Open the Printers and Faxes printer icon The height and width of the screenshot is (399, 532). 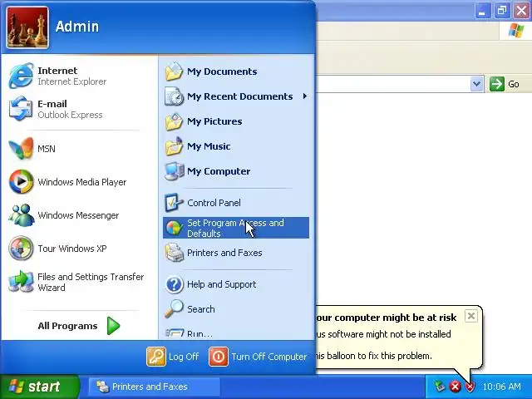(174, 253)
